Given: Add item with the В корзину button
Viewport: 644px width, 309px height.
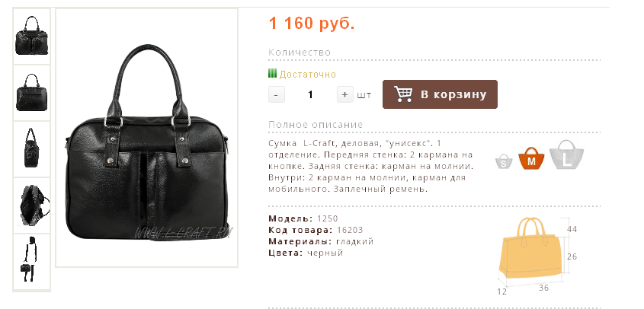Looking at the screenshot, I should (440, 94).
